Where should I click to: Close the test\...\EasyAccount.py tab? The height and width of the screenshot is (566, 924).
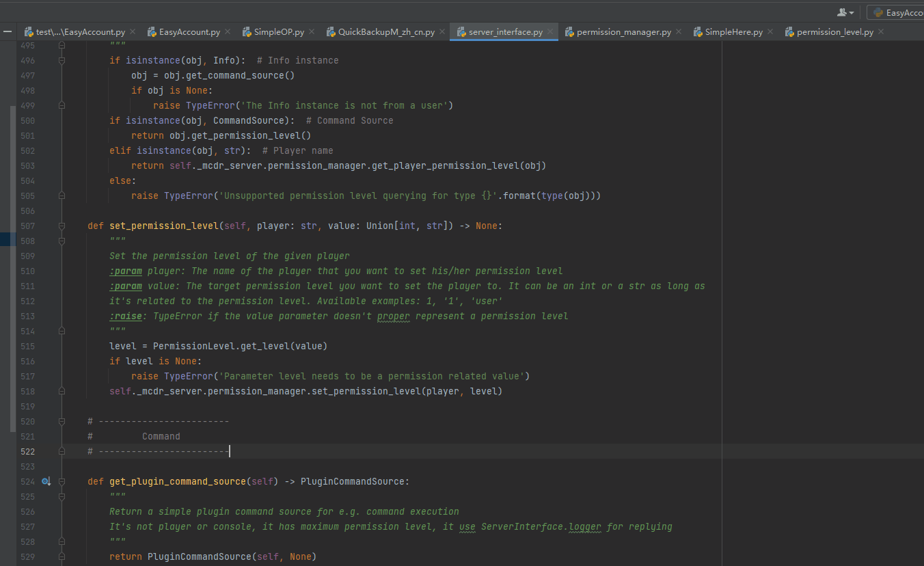[x=133, y=31]
